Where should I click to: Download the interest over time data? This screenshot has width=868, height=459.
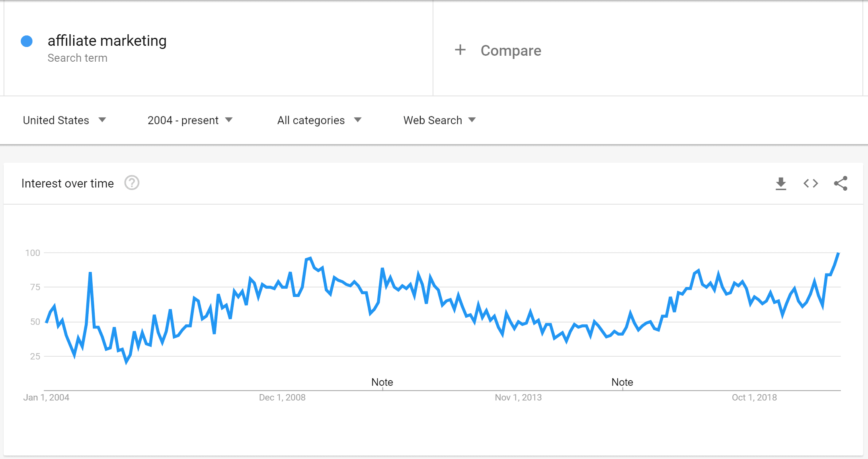[x=781, y=184]
